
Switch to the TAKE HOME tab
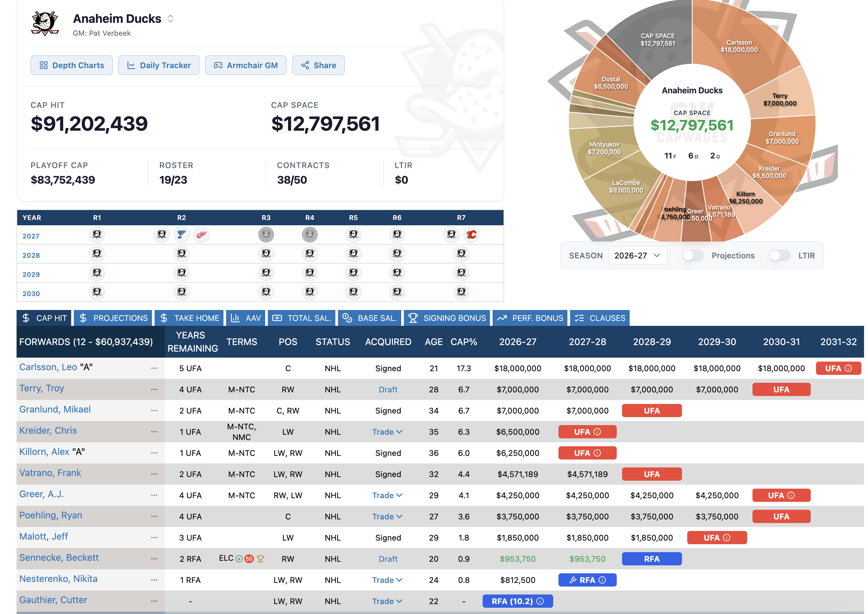(189, 318)
